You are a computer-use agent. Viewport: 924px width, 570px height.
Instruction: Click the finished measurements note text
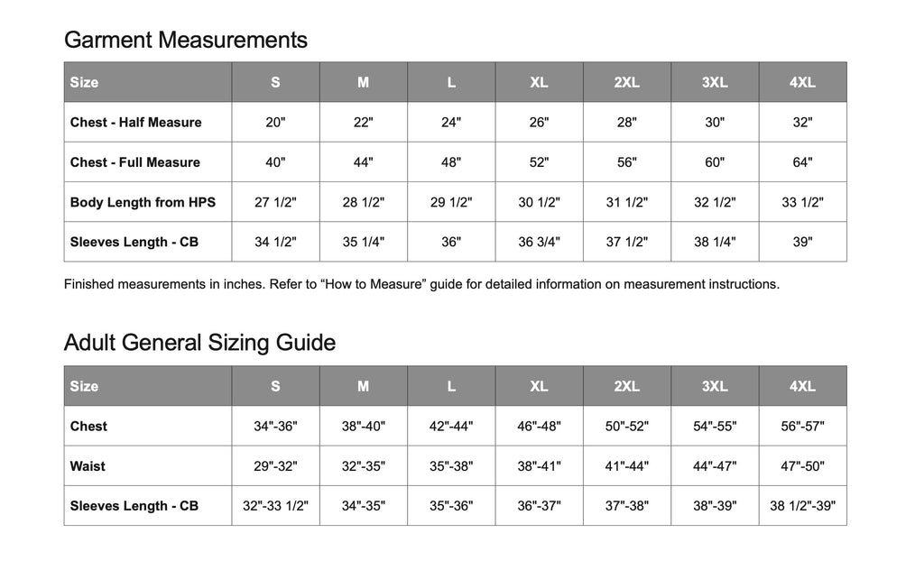click(x=421, y=284)
